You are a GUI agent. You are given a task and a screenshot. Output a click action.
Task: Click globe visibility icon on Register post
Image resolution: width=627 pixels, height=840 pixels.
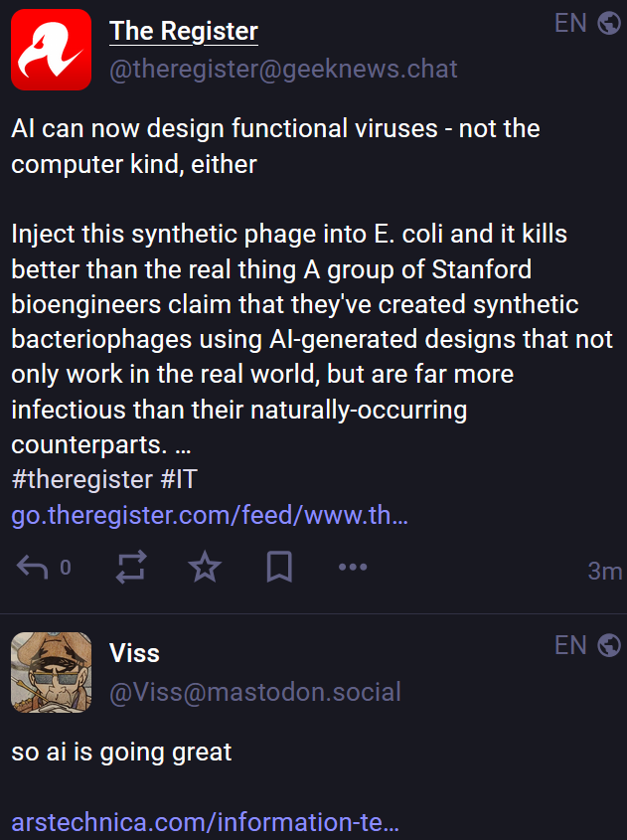click(x=609, y=23)
